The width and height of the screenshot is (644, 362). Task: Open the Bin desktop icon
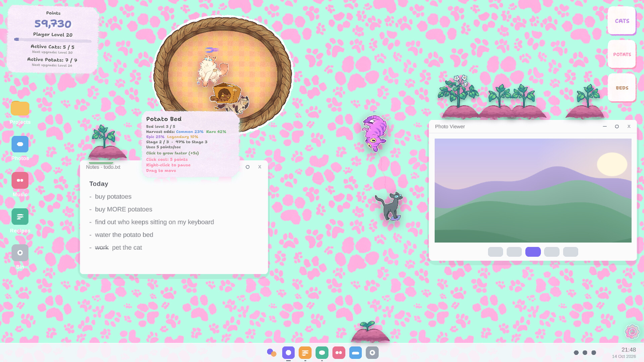20,253
